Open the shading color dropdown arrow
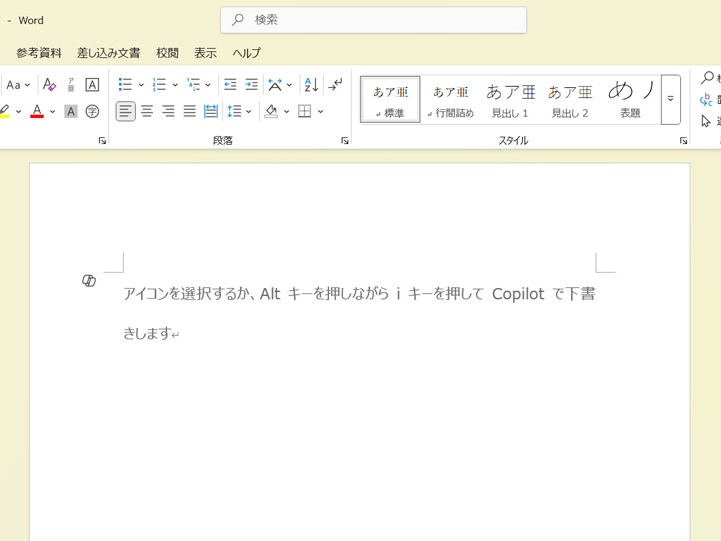This screenshot has height=541, width=721. (x=286, y=112)
